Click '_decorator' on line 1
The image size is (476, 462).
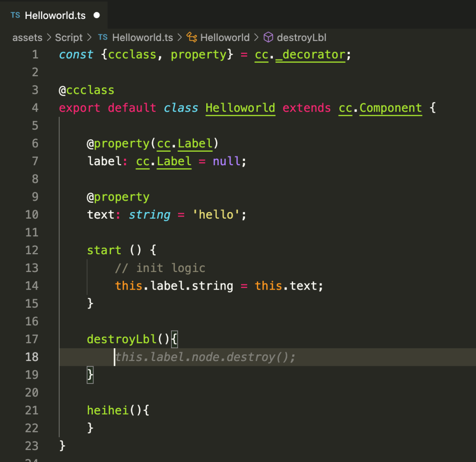[x=311, y=55]
